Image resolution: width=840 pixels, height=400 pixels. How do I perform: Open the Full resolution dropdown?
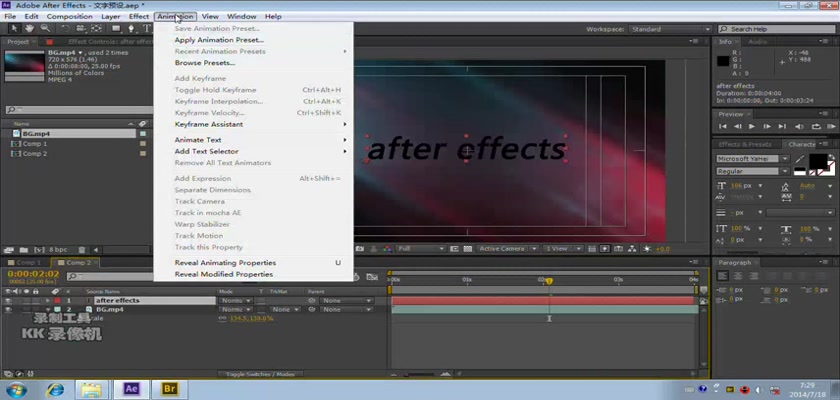[421, 249]
